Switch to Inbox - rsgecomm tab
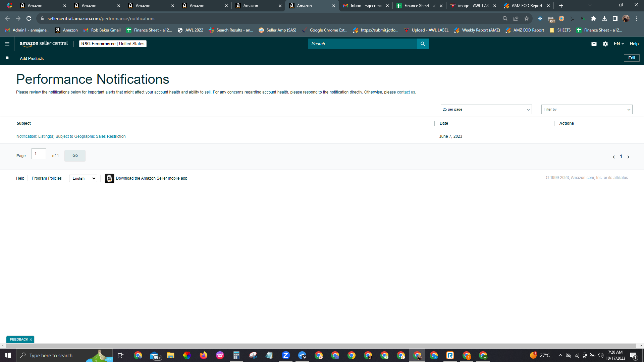This screenshot has height=362, width=644. pos(366,6)
